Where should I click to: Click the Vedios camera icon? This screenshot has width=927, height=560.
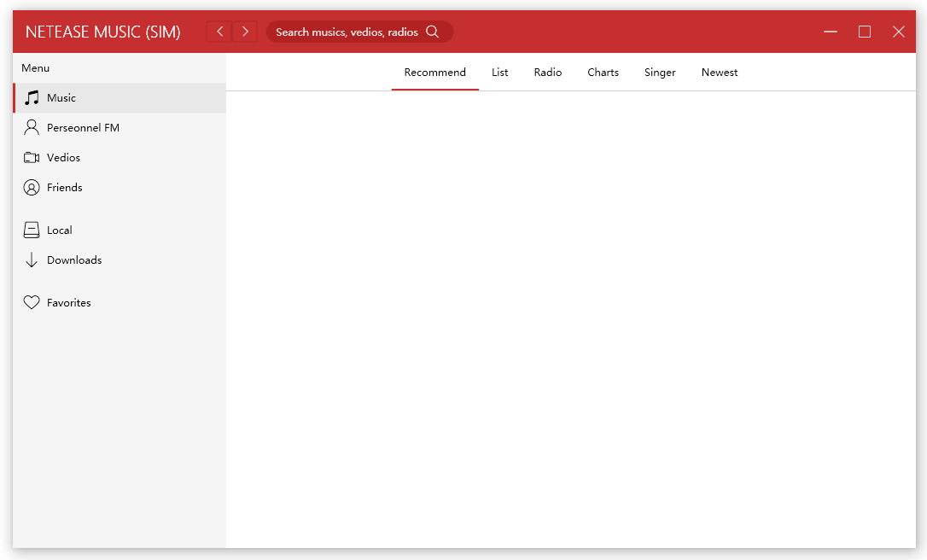point(32,157)
